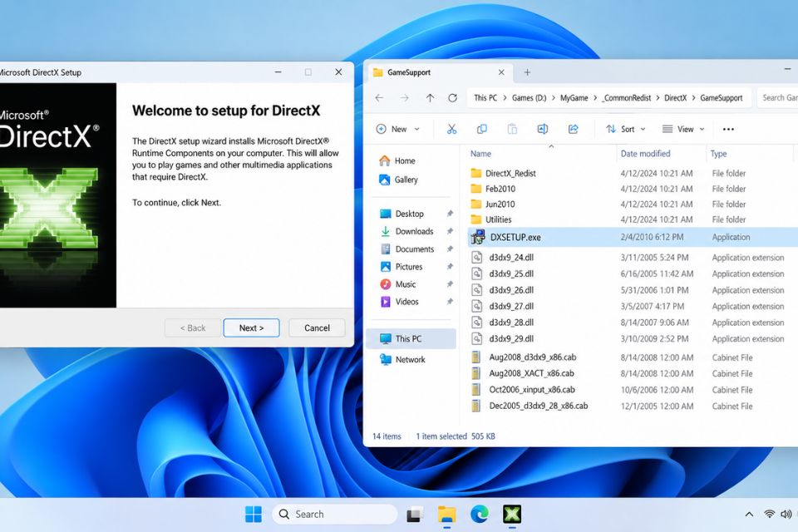Select the Utilities folder
Screen dimensions: 798x532
point(498,219)
